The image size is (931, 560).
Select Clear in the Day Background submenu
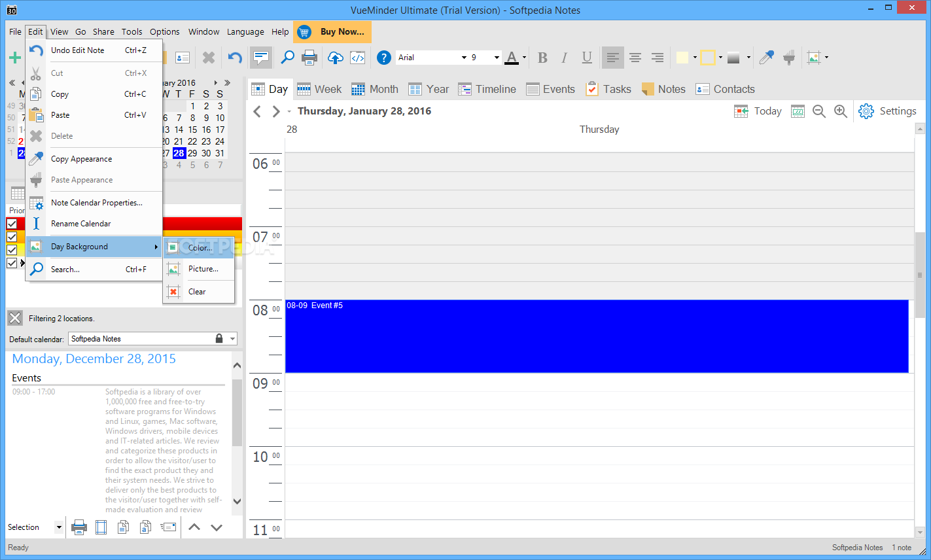pos(199,292)
